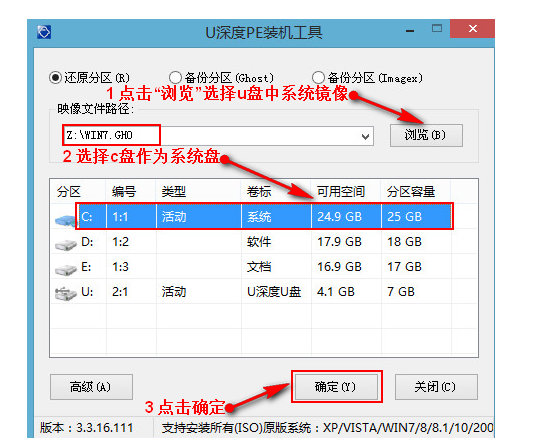The height and width of the screenshot is (446, 539).
Task: Click the E: drive icon
Action: pos(65,269)
